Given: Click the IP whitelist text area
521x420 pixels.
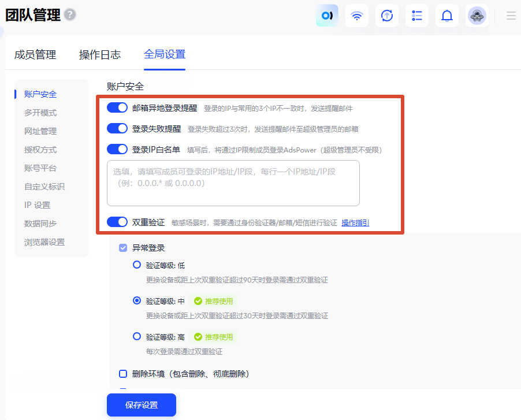Looking at the screenshot, I should (233, 183).
